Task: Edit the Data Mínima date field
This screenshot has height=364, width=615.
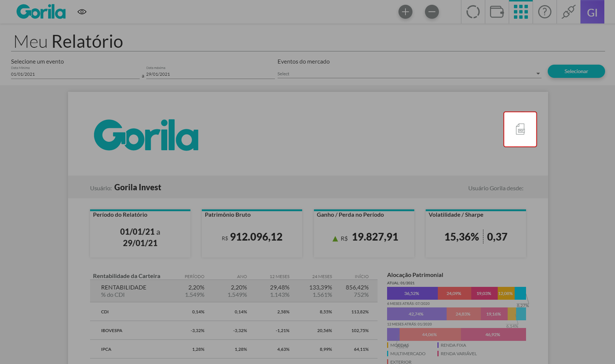Action: (75, 74)
